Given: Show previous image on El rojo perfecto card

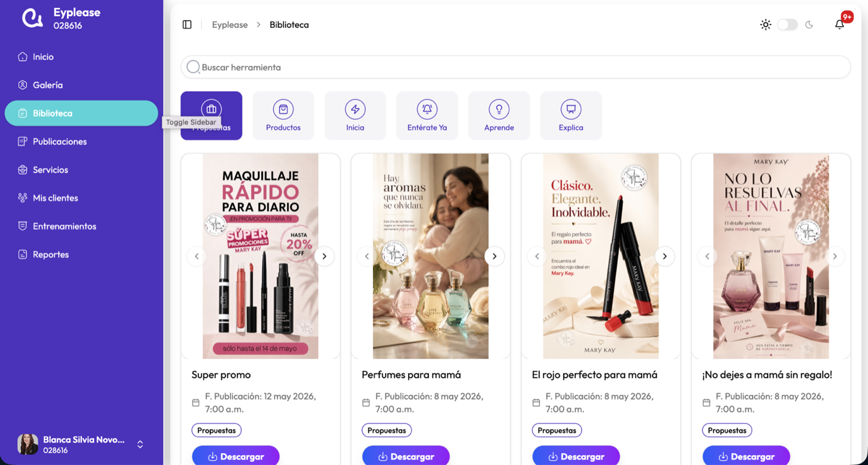Looking at the screenshot, I should click(537, 256).
